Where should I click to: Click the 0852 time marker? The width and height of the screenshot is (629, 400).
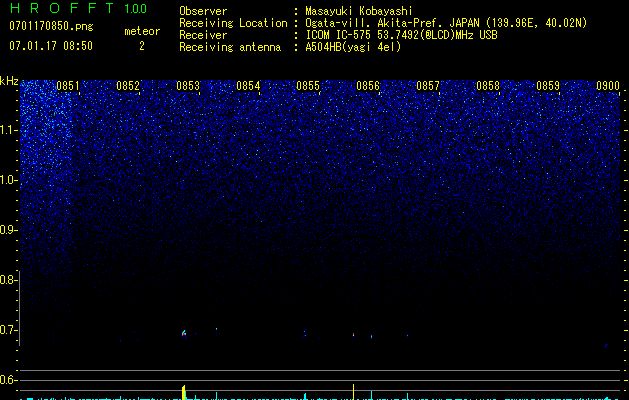pos(128,86)
